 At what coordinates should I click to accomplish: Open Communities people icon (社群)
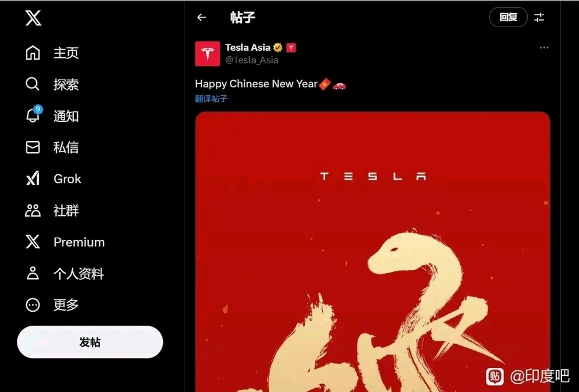[33, 210]
